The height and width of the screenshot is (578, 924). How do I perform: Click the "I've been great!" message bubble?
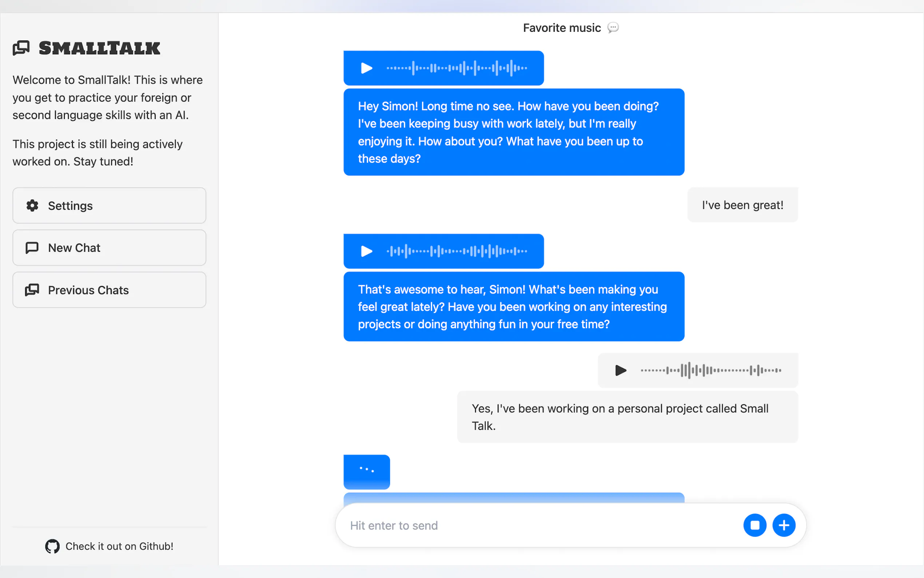tap(742, 205)
